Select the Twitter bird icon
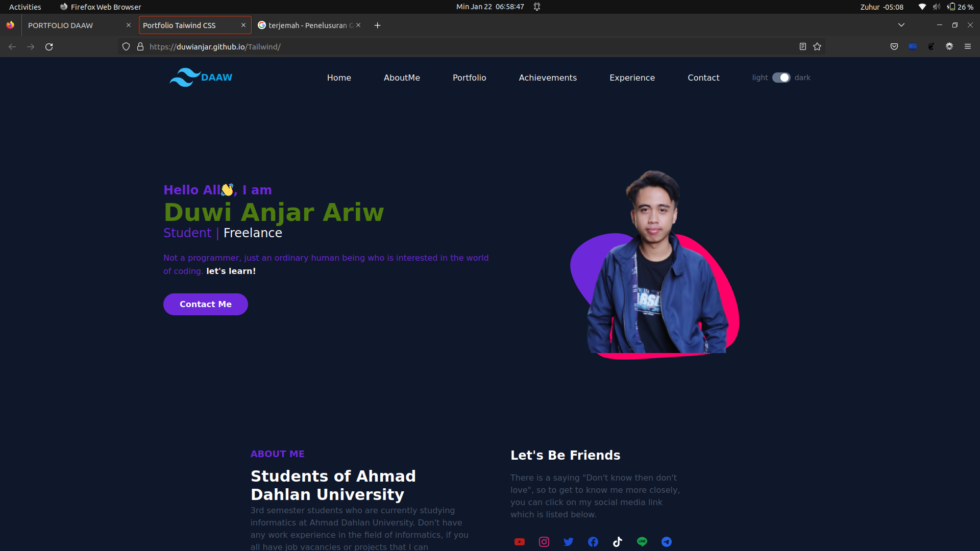The image size is (980, 551). (x=569, y=542)
